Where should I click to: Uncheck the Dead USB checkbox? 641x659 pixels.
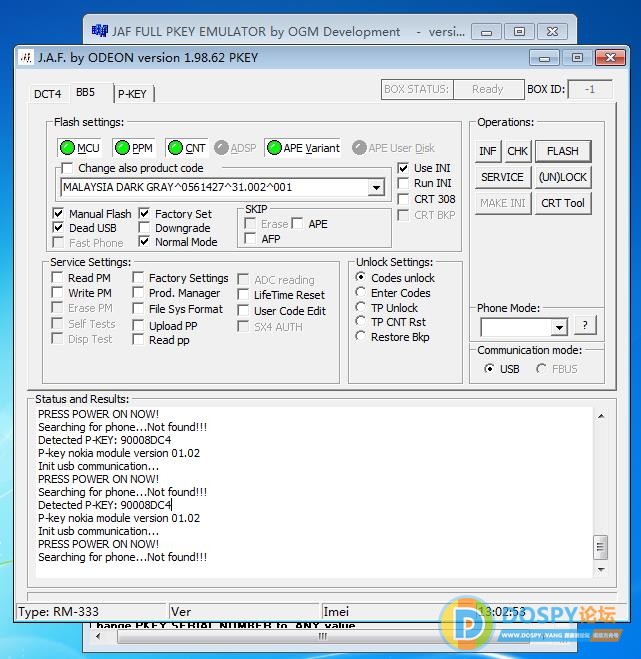pos(58,228)
